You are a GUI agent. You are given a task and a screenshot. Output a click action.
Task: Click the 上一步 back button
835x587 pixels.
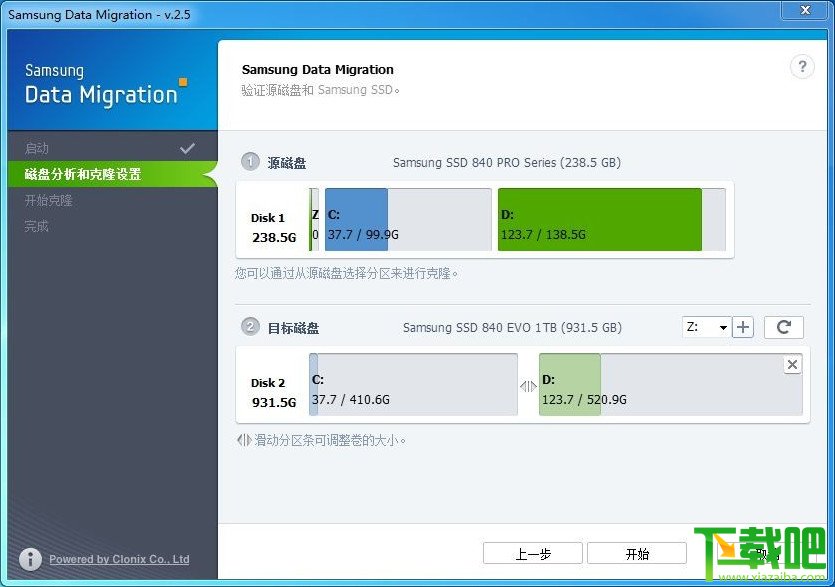[533, 553]
